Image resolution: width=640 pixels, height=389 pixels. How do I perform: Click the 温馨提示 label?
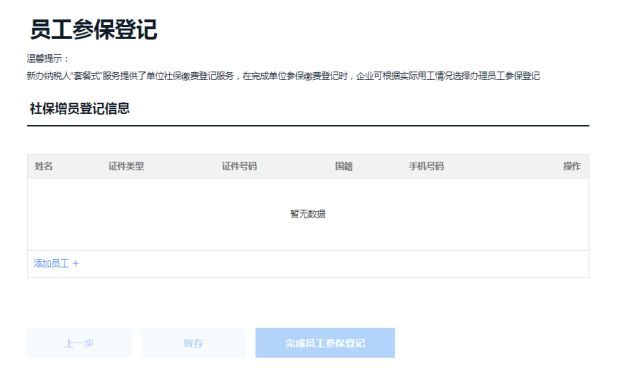click(48, 58)
